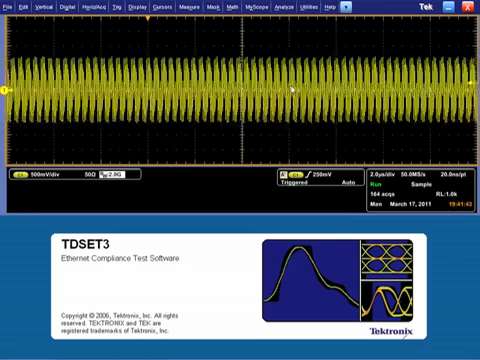Screen dimensions: 480x360
Task: Open the Measure menu
Action: pos(189,7)
